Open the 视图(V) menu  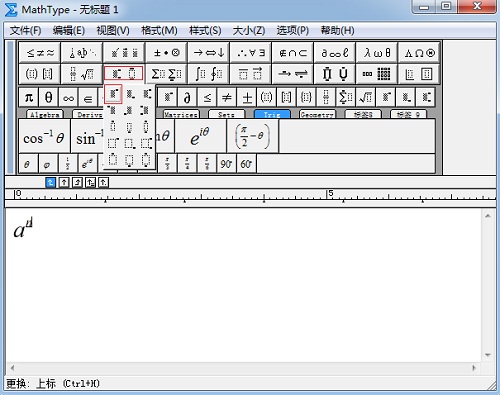pyautogui.click(x=113, y=30)
